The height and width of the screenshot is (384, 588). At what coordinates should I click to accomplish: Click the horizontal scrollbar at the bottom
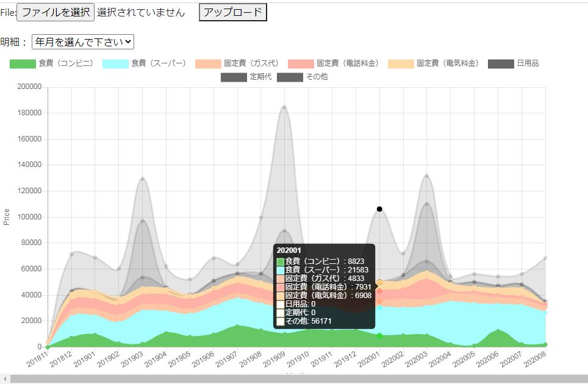coord(298,379)
